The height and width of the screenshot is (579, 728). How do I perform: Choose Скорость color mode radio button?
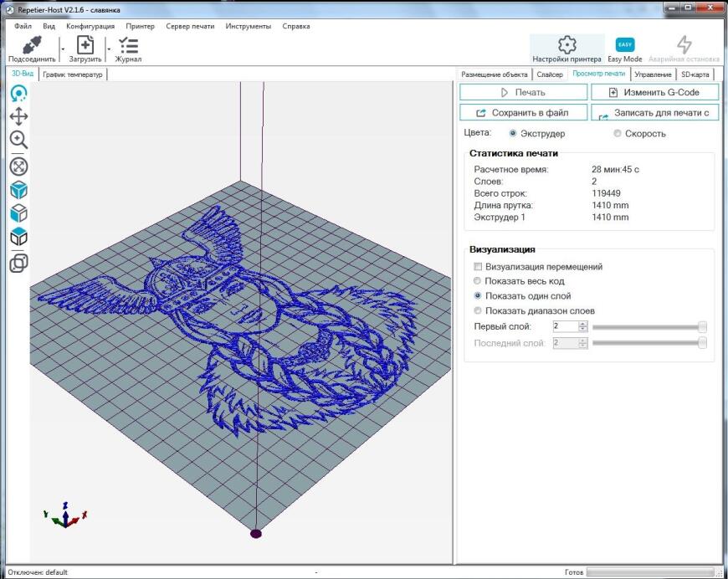[x=617, y=133]
